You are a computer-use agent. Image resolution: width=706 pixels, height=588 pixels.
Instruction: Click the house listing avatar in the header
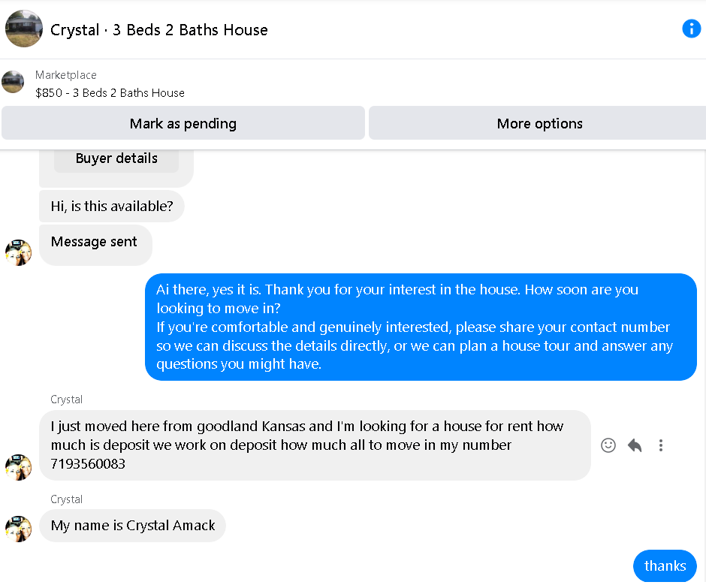tap(24, 29)
